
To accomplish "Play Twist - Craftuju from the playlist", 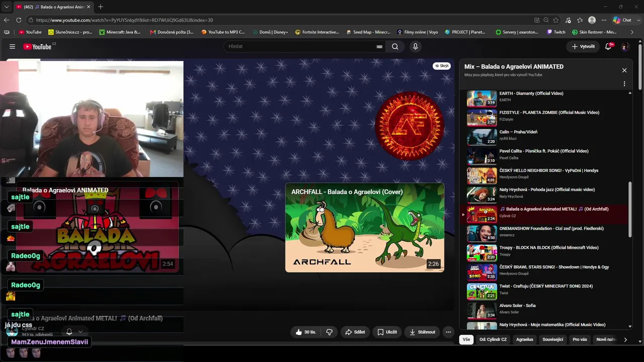I will pyautogui.click(x=545, y=291).
